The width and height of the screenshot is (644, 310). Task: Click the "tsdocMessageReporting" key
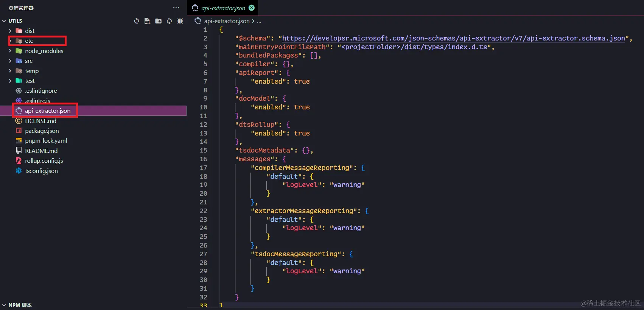coord(296,254)
